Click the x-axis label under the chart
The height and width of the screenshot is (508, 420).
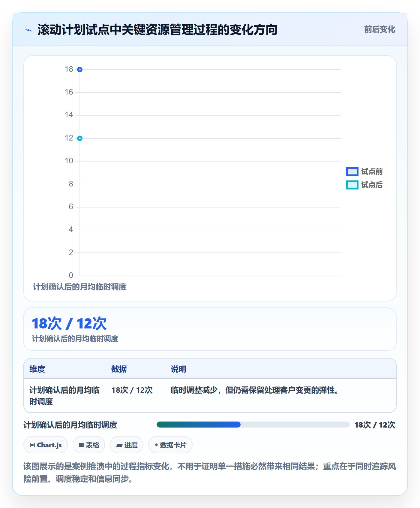coord(80,287)
